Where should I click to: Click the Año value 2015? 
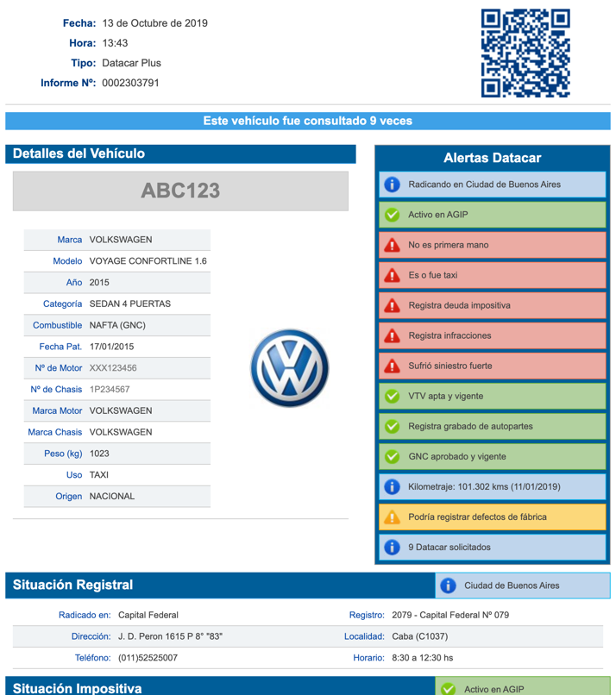99,282
